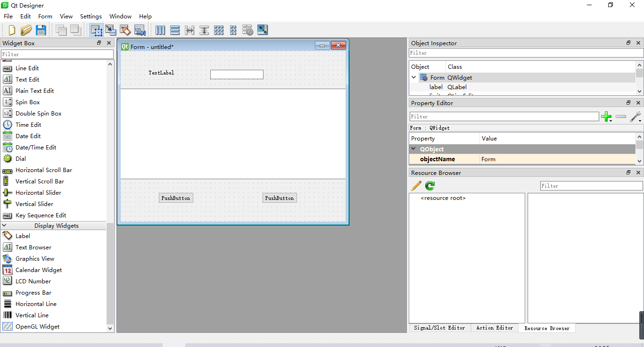The image size is (644, 347).
Task: Open the Help menu
Action: click(145, 16)
